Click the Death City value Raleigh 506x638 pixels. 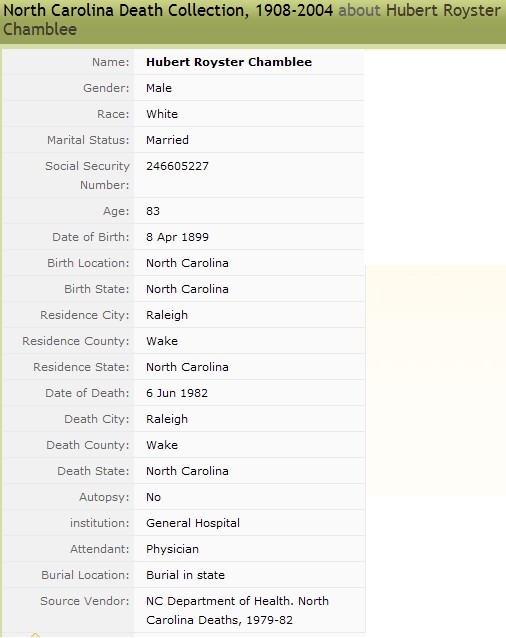[x=167, y=419]
